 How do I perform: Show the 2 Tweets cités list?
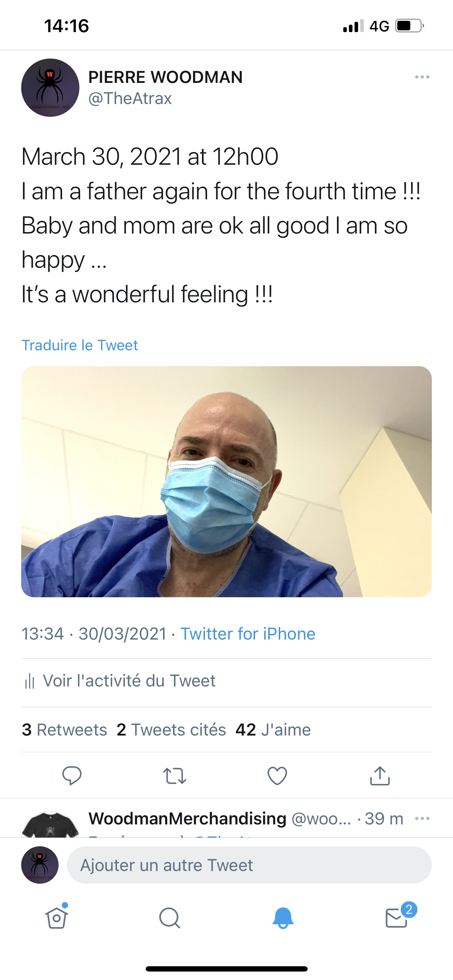tap(171, 730)
